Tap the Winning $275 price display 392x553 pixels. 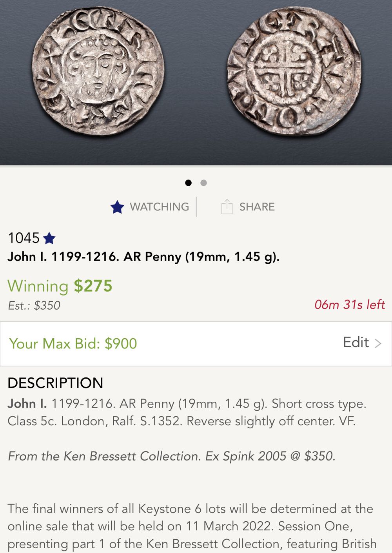coord(61,286)
